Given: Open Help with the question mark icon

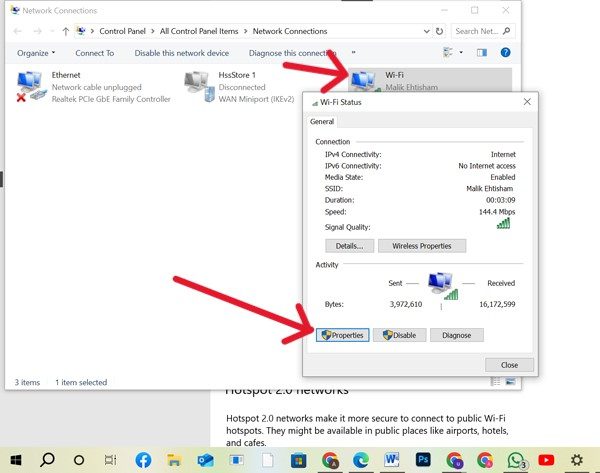Looking at the screenshot, I should coord(505,52).
